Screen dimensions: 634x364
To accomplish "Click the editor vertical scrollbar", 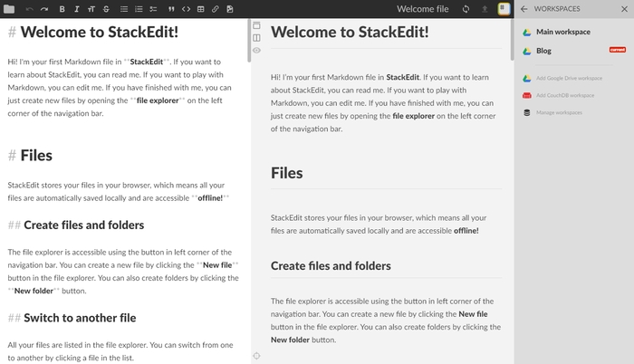I will 249,41.
